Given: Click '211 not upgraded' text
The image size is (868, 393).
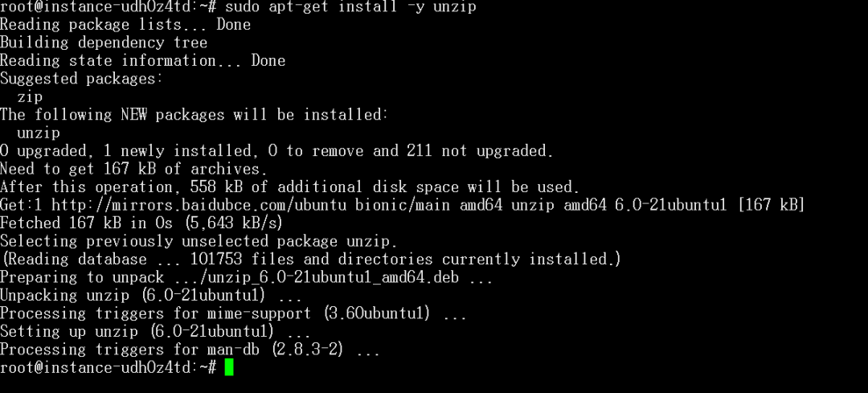Looking at the screenshot, I should [x=480, y=151].
